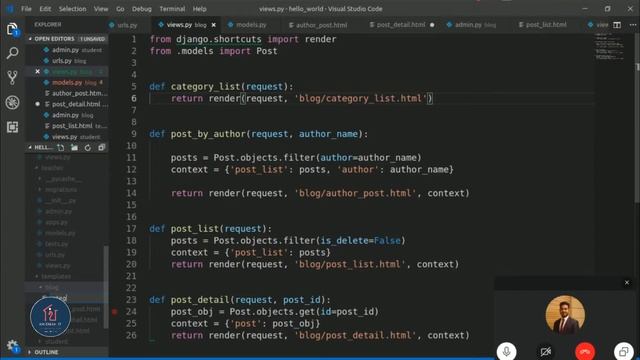Click 'is_delete' keyword on line 18
Viewport: 640px width, 360px height.
point(344,240)
